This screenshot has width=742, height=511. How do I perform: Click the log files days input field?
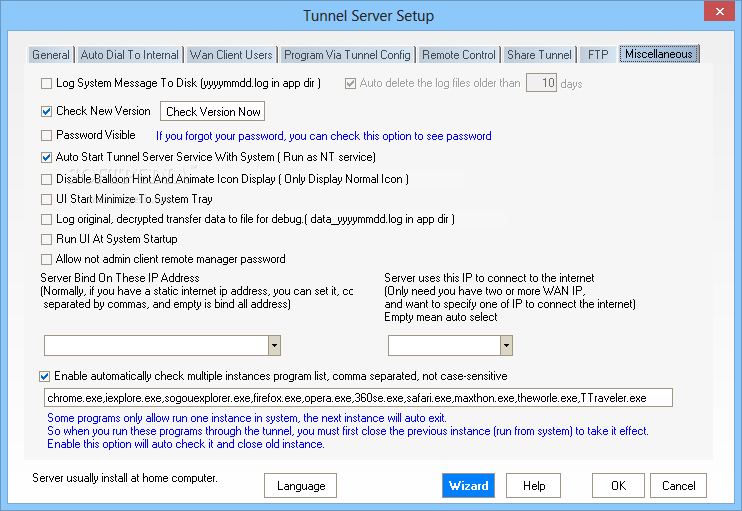[x=541, y=84]
